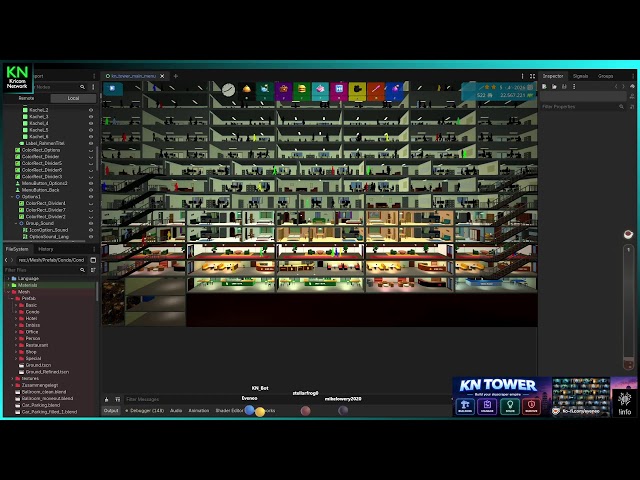The height and width of the screenshot is (480, 640).
Task: Select the yellow tile build icon
Action: (357, 90)
